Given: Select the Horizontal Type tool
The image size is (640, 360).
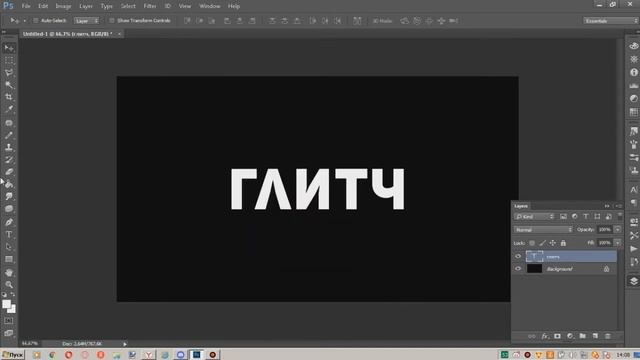Looking at the screenshot, I should [9, 235].
